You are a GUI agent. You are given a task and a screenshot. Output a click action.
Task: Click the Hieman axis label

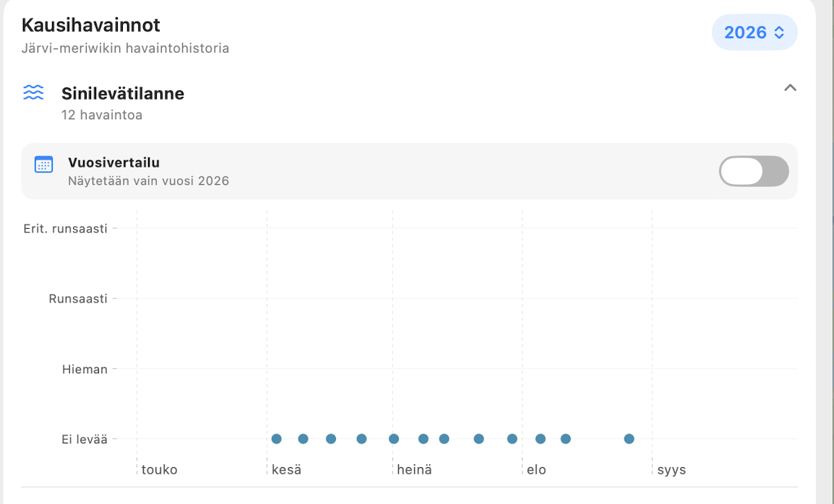(x=85, y=369)
